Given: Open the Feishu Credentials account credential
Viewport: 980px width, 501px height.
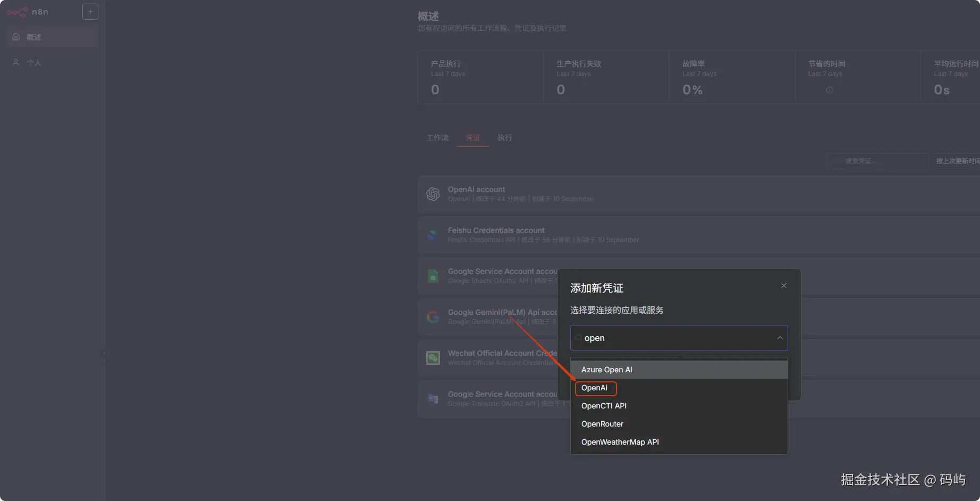Looking at the screenshot, I should 699,235.
